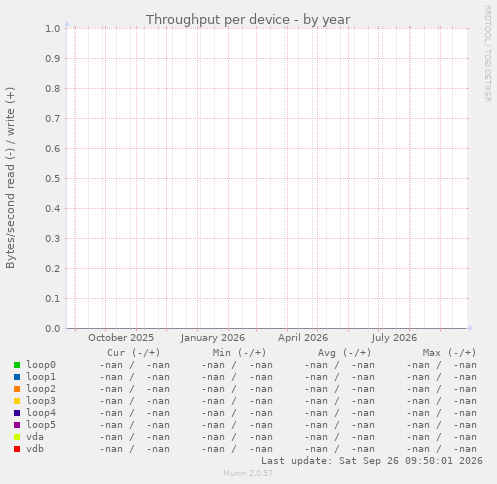The image size is (497, 484).
Task: Select the loop1 device label
Action: (41, 377)
